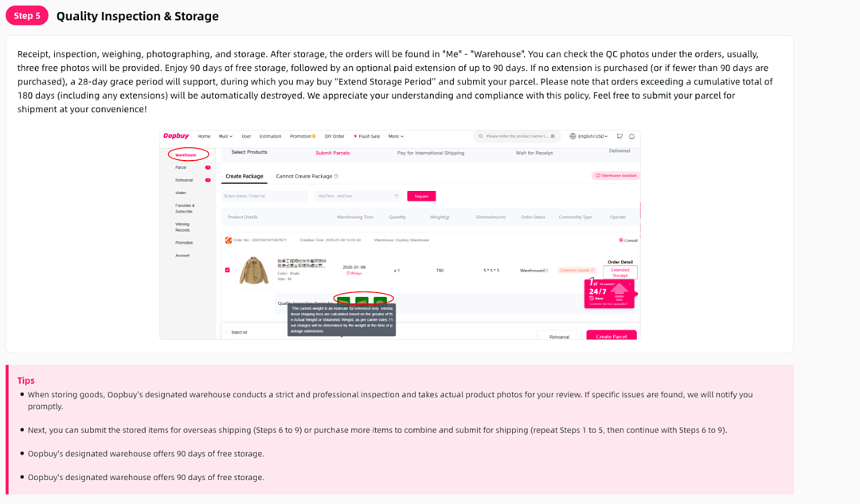Open Favorites & Subscribe in sidebar
The image size is (860, 504).
click(x=185, y=209)
